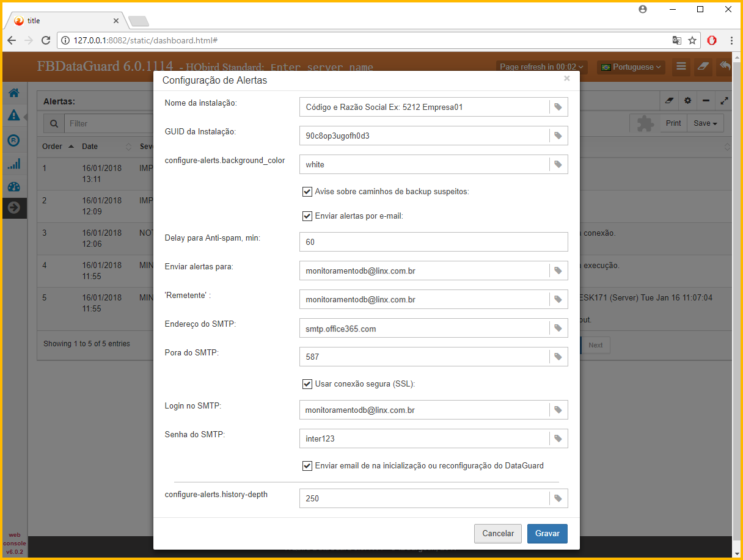Screen dimensions: 743x560
Task: Close the Configuração de Alertas dialog with X
Action: pos(567,79)
